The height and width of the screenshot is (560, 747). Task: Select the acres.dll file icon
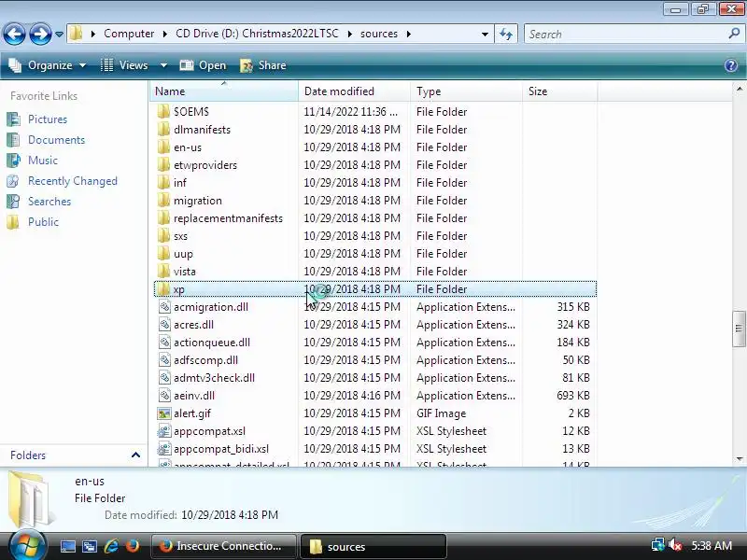pyautogui.click(x=164, y=324)
